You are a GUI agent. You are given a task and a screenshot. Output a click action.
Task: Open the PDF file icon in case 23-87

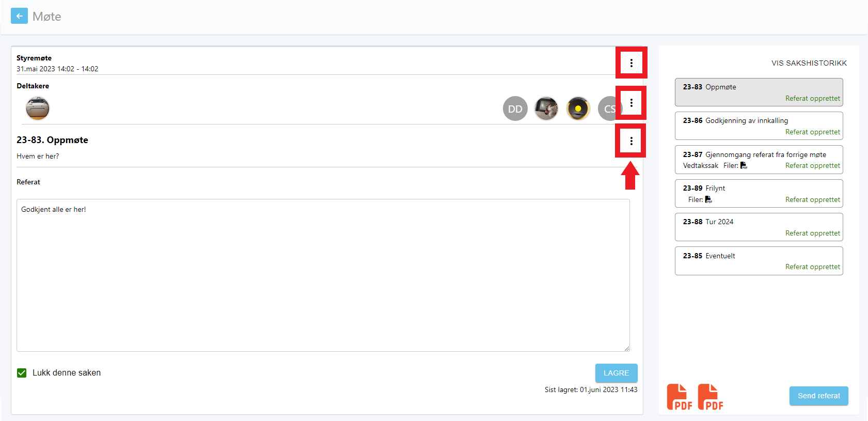click(x=744, y=165)
